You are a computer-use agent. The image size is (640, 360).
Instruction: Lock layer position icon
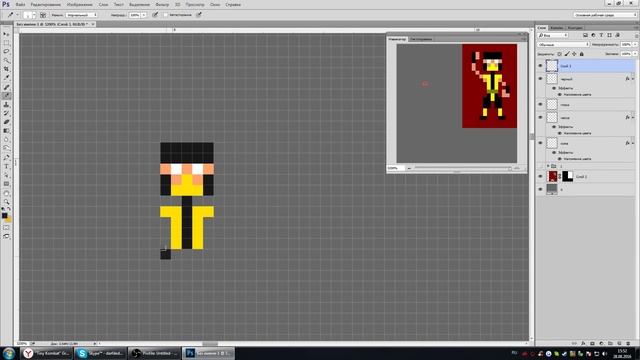574,54
